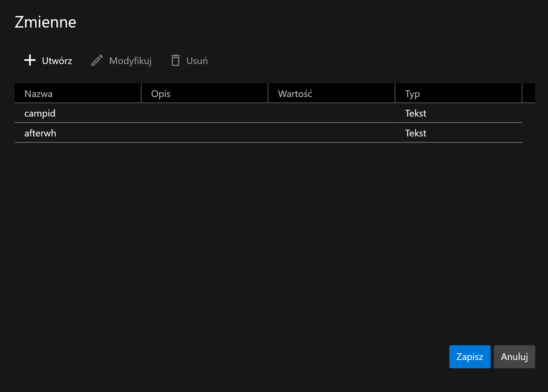
Task: Select the afterwh variable row
Action: point(40,133)
